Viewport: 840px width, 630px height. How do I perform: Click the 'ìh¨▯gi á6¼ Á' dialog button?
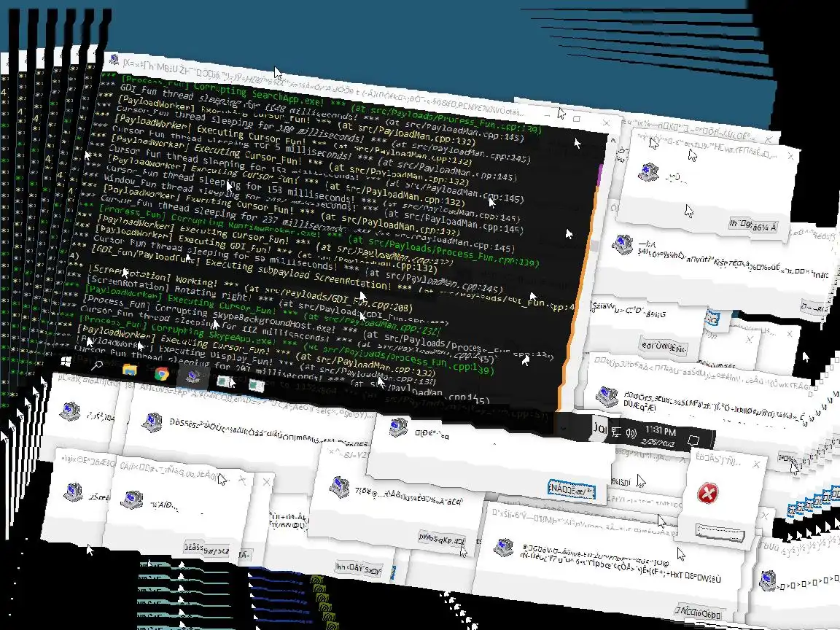click(752, 225)
